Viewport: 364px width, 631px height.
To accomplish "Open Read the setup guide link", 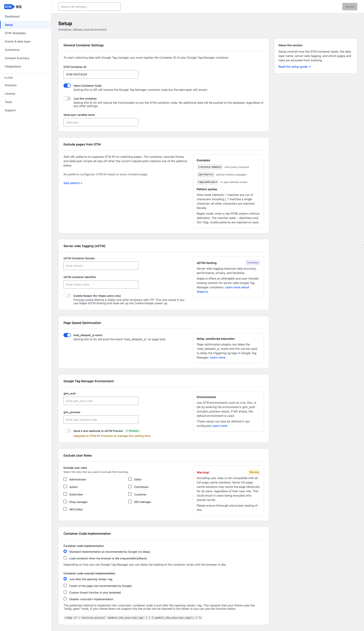I will [295, 67].
